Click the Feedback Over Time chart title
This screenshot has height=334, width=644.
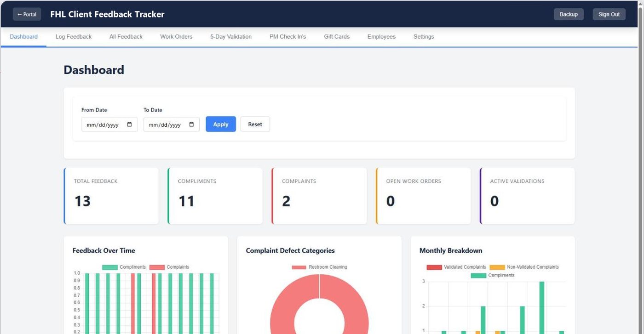(104, 250)
